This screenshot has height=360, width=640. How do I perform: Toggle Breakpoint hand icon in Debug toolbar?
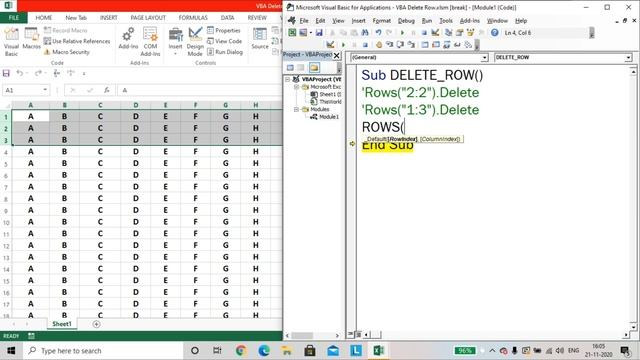click(379, 44)
